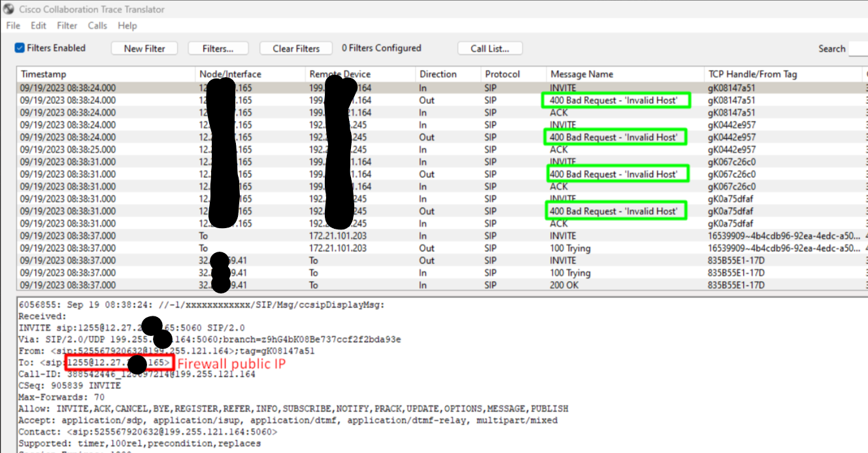Select the 400 Bad Request row tagged gK067c26c0
Viewport: 868px width, 453px height.
pyautogui.click(x=442, y=174)
